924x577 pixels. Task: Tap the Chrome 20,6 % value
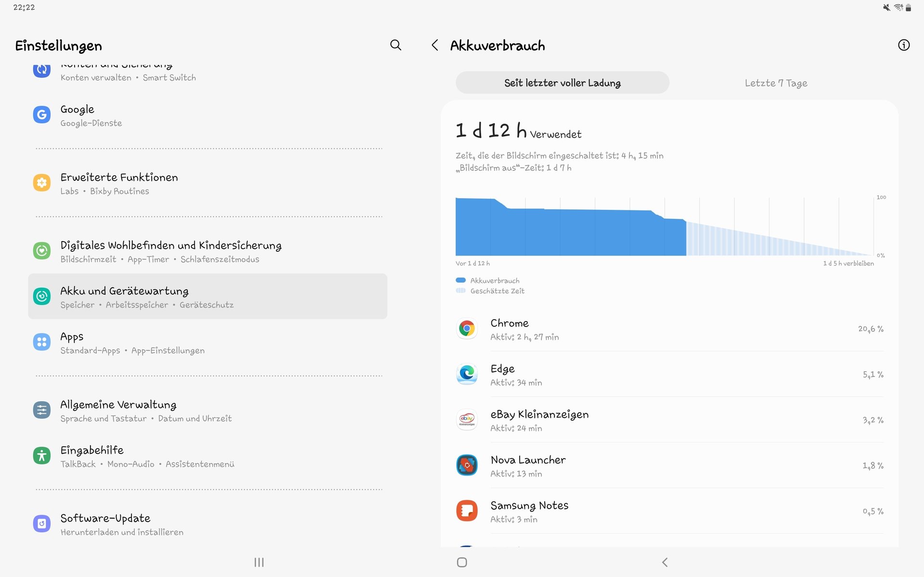[871, 329]
